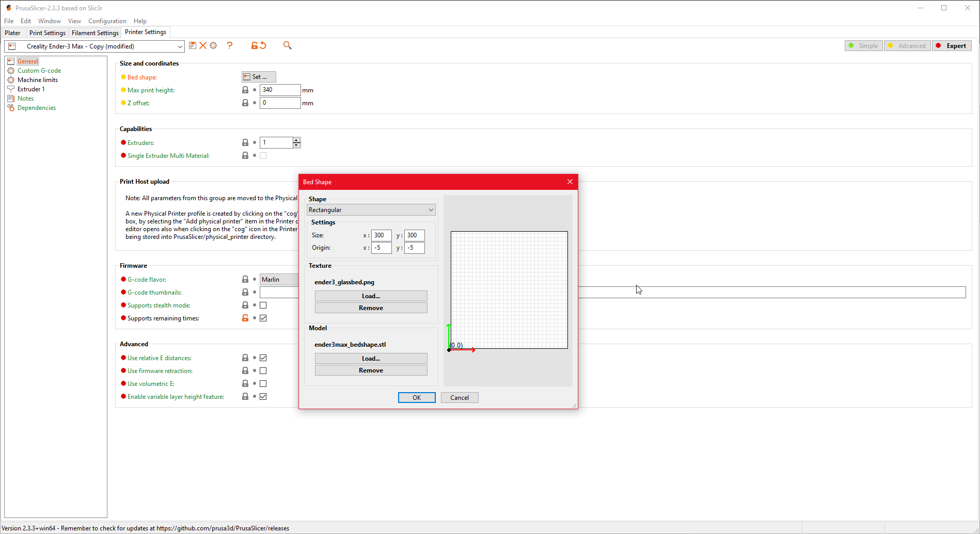Click the orange question mark help icon
This screenshot has height=534, width=980.
[x=230, y=45]
